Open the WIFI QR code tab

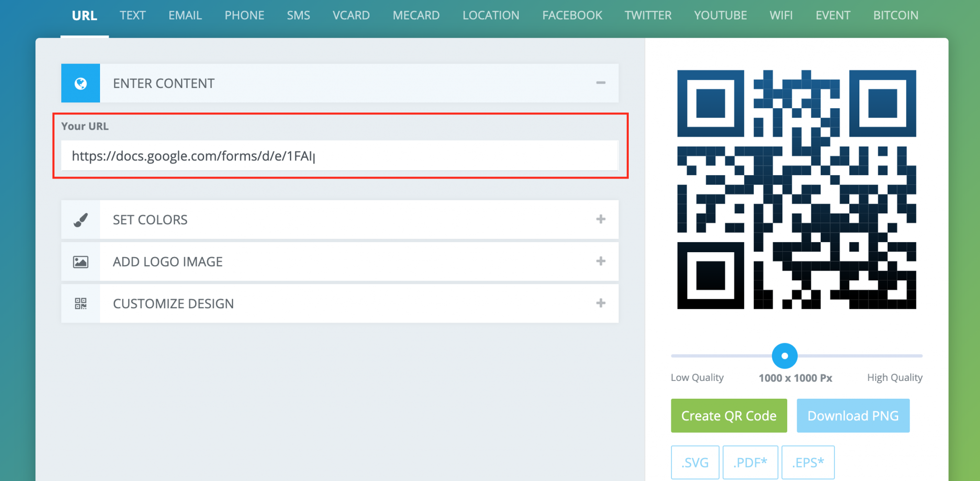781,15
